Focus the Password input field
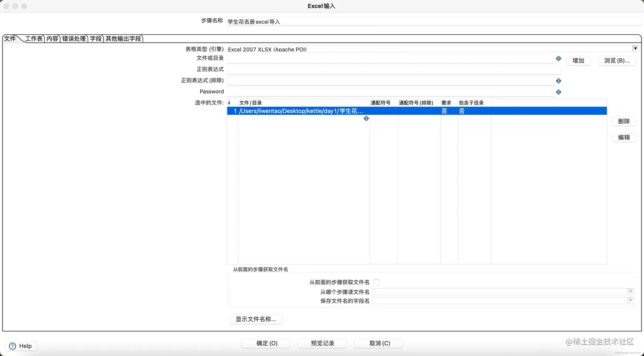 coord(391,92)
